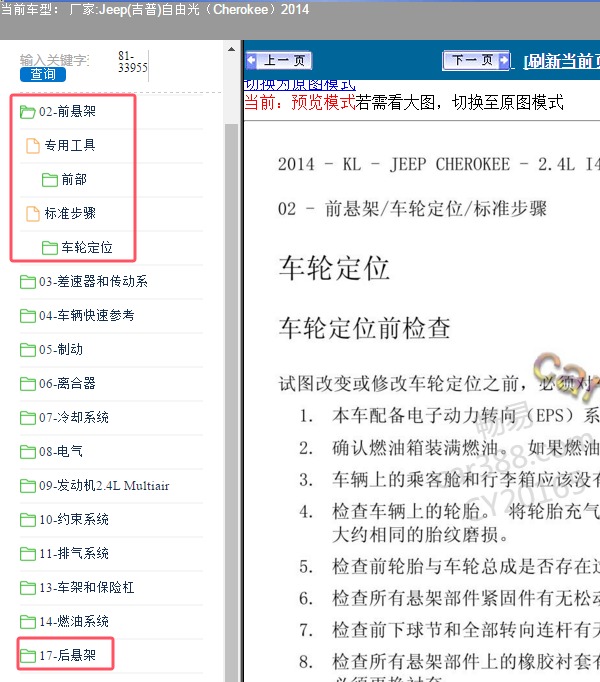Select 专用工具 in the tree

pos(70,146)
